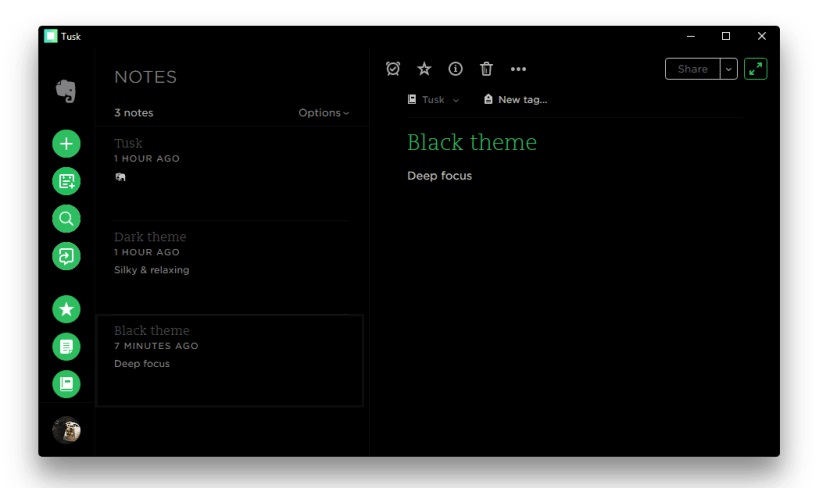Click the Tusk app icon in title bar

click(51, 36)
